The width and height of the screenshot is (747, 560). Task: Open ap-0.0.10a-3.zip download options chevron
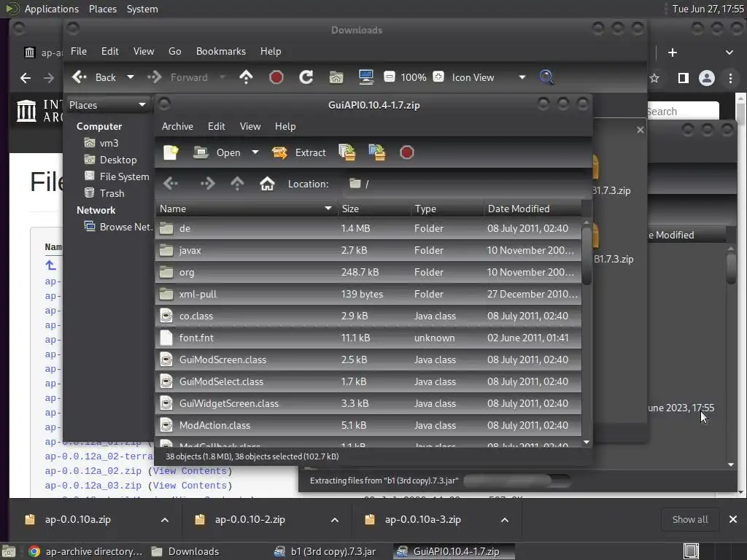tap(505, 520)
